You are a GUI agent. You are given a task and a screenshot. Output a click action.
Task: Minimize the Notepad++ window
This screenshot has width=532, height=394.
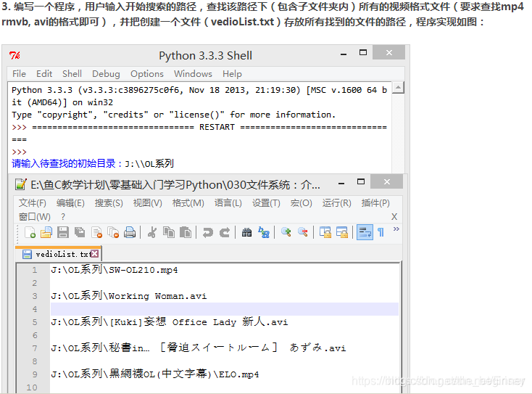(341, 184)
